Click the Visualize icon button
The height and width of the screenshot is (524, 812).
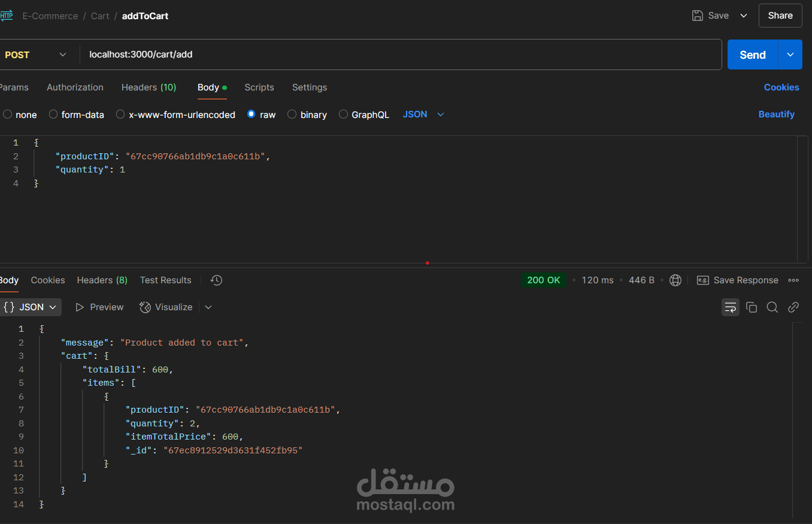pyautogui.click(x=166, y=307)
